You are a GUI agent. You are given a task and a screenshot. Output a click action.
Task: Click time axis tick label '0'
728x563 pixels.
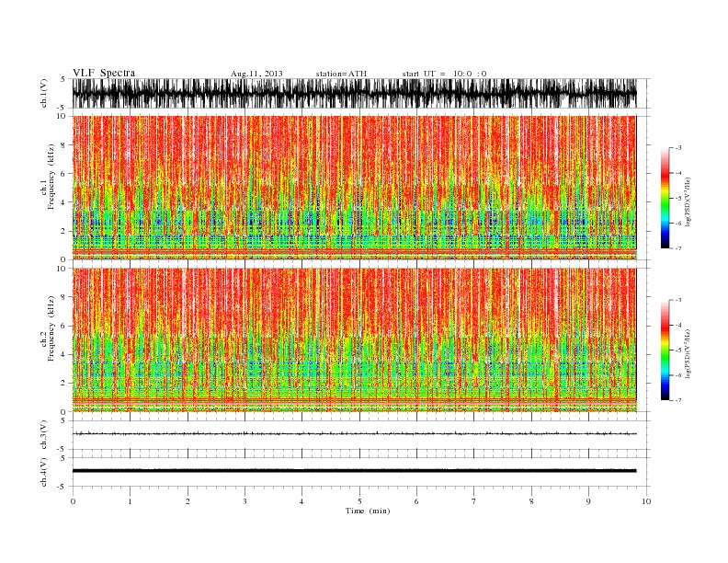tap(73, 501)
